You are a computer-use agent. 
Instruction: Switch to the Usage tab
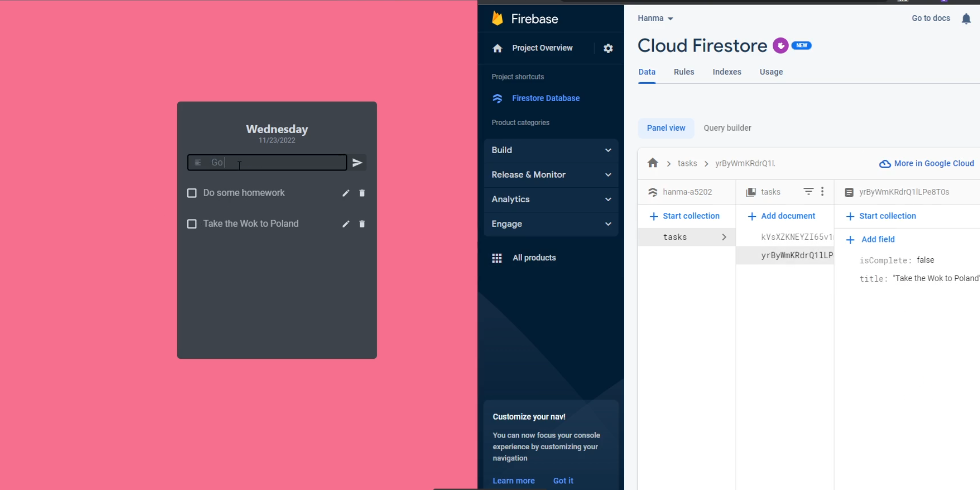point(771,72)
